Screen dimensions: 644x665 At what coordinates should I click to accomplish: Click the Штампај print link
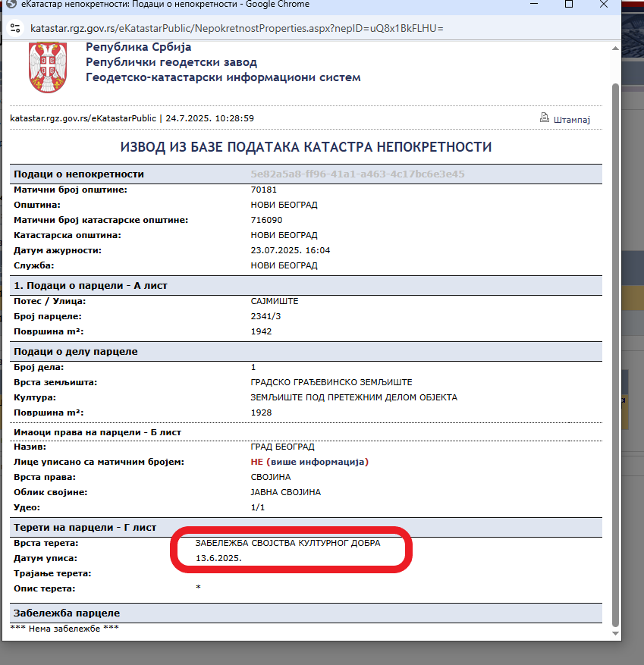click(571, 120)
